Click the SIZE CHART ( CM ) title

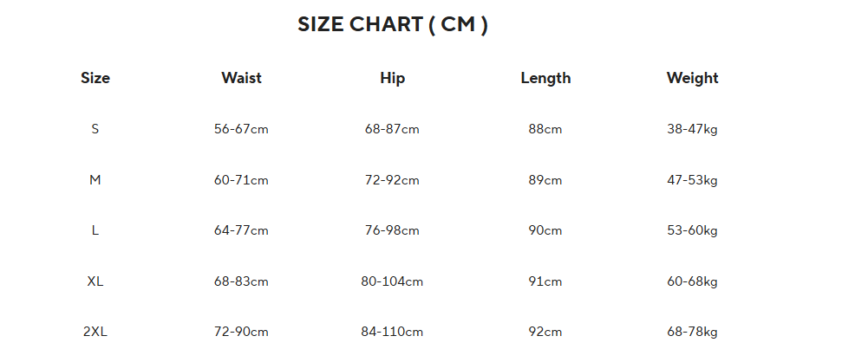[x=393, y=24]
